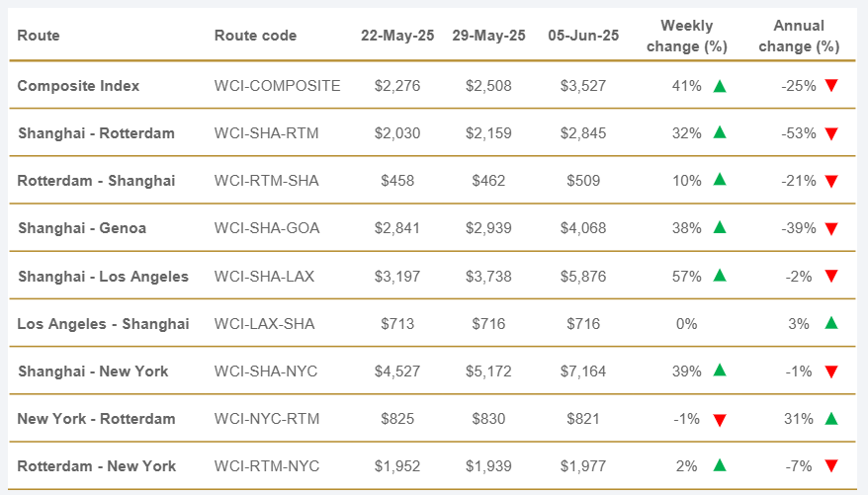Click the Weekly change (%) header
Screen dimensions: 868x495
pyautogui.click(x=686, y=36)
